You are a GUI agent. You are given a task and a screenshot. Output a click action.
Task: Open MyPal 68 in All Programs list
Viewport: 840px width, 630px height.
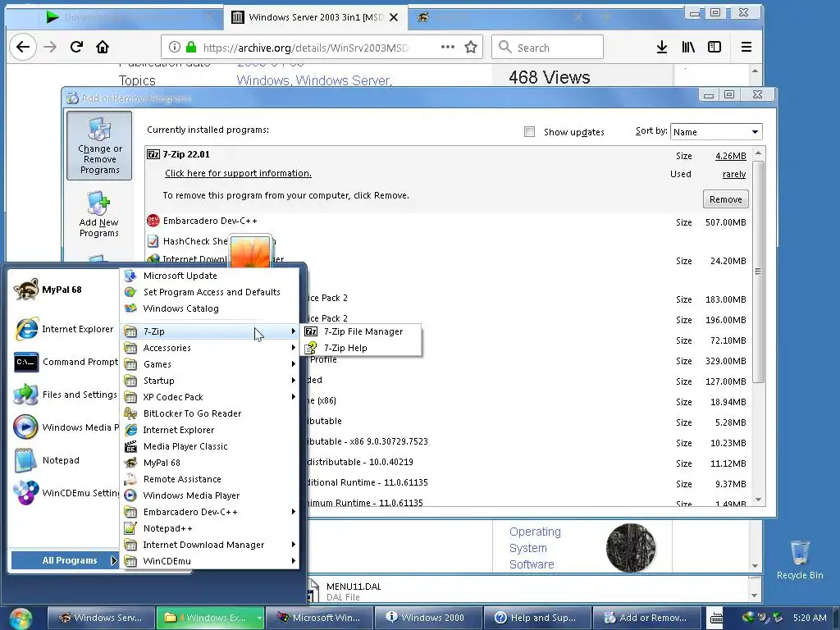209,463
